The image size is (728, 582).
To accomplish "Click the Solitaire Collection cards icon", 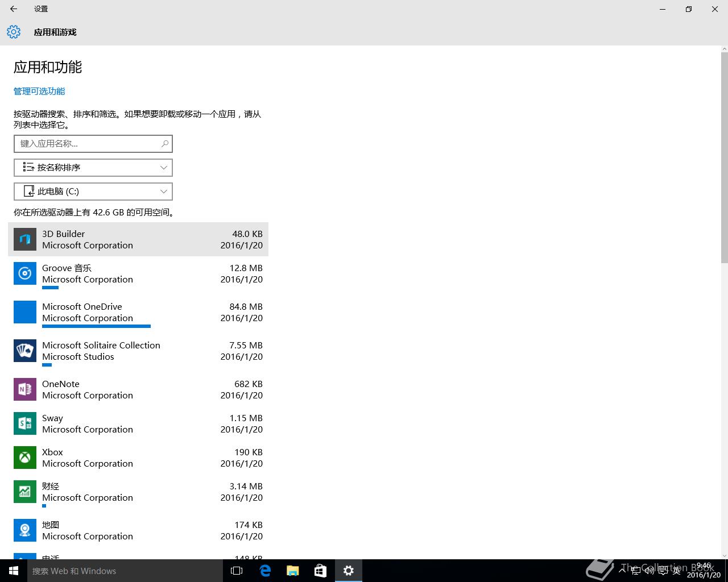I will pos(25,351).
